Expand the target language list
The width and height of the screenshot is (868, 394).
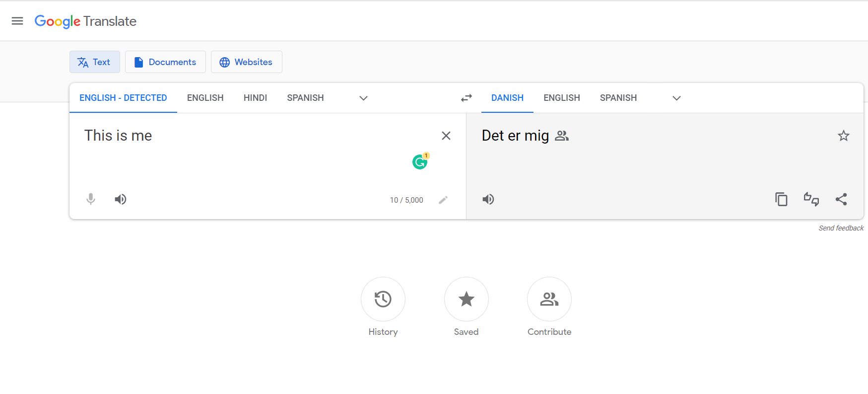click(676, 98)
